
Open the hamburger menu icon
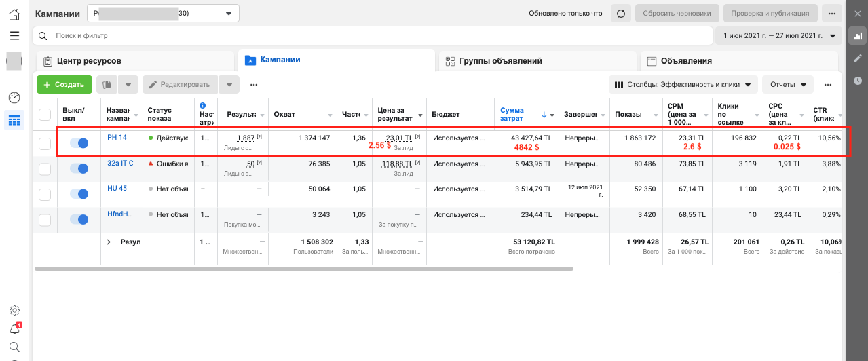tap(14, 35)
